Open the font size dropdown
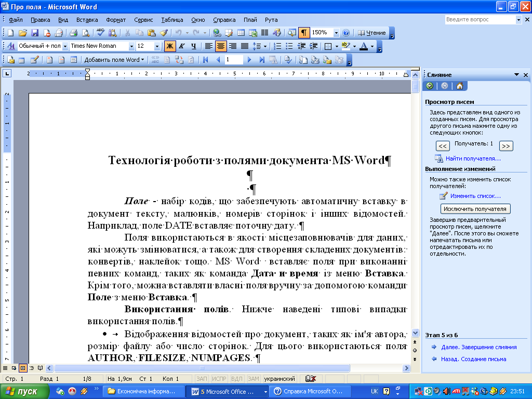Image resolution: width=532 pixels, height=399 pixels. [x=157, y=46]
